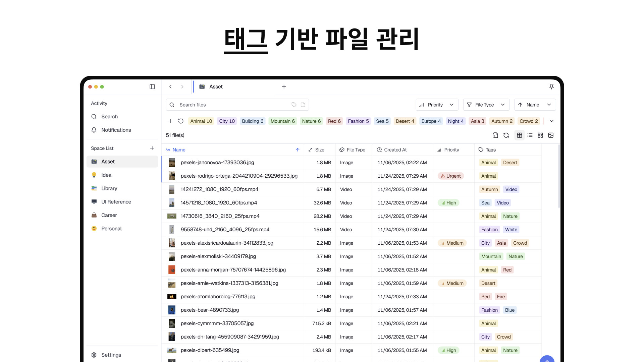This screenshot has width=644, height=362.
Task: Click the tag filter icon in search field
Action: coord(294,105)
